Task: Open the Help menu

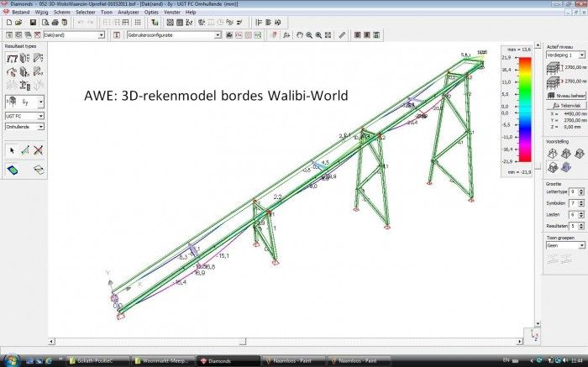Action: coord(191,12)
